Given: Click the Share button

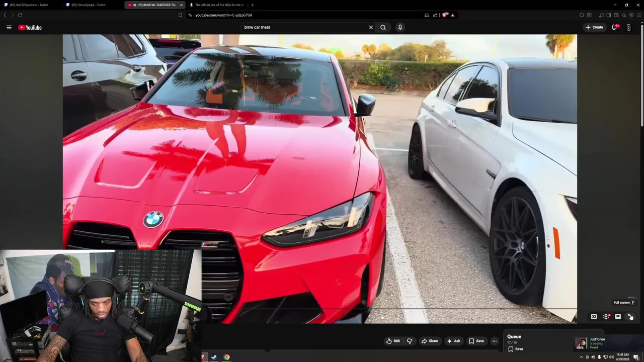Looking at the screenshot, I should coord(430,341).
